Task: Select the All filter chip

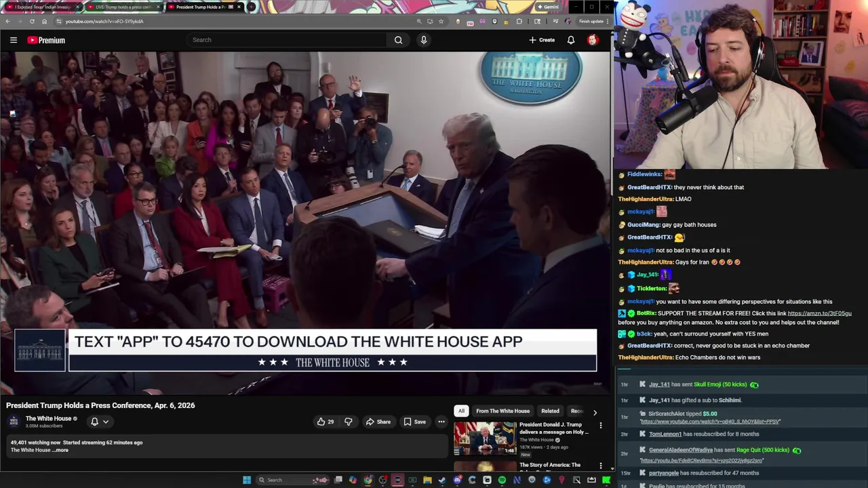Action: pyautogui.click(x=461, y=411)
